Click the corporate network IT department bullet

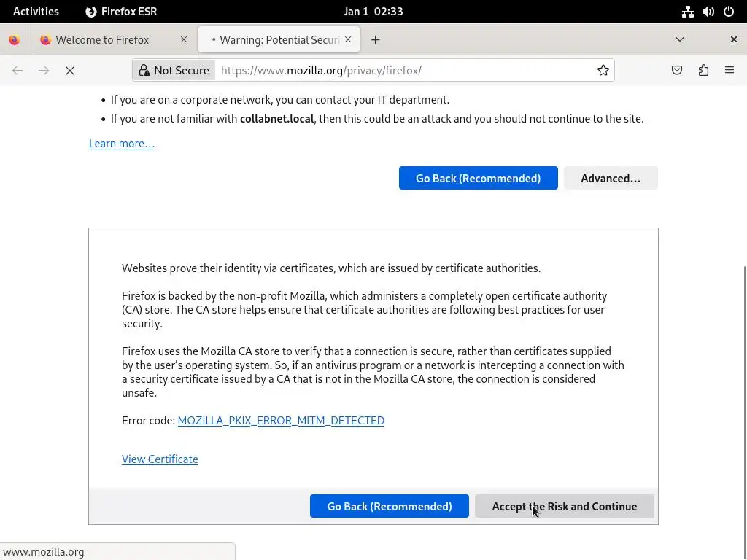click(x=280, y=99)
